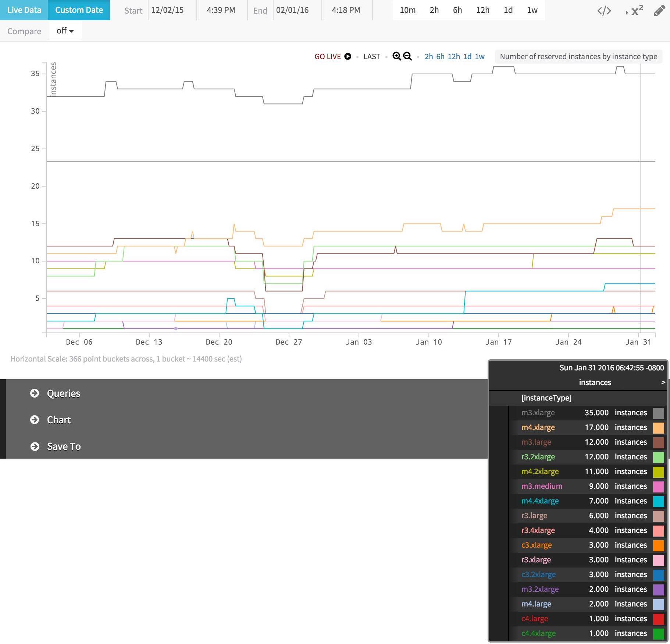Click the chart's blue 6h link
The height and width of the screenshot is (644, 670).
tap(440, 56)
